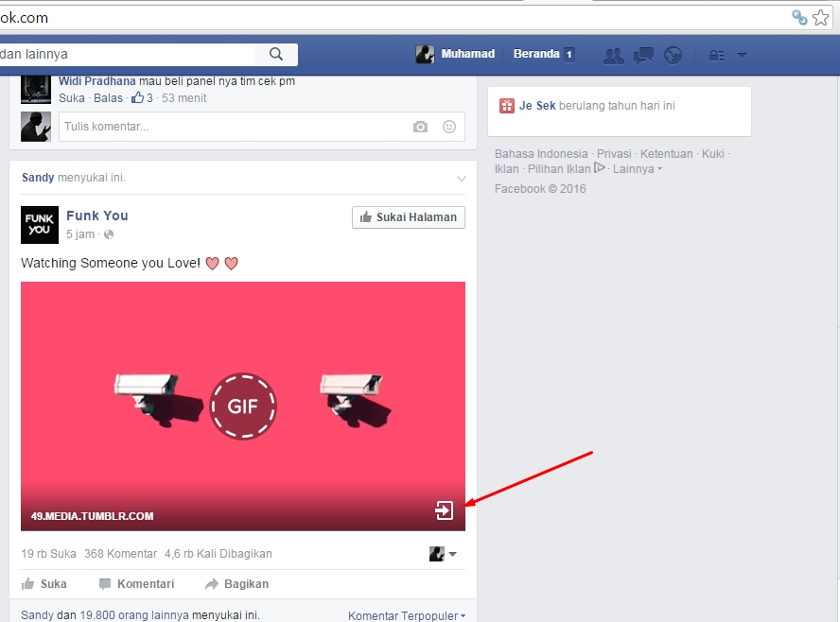This screenshot has width=840, height=622.
Task: Click Sandy name in bottom likes line
Action: 38,615
